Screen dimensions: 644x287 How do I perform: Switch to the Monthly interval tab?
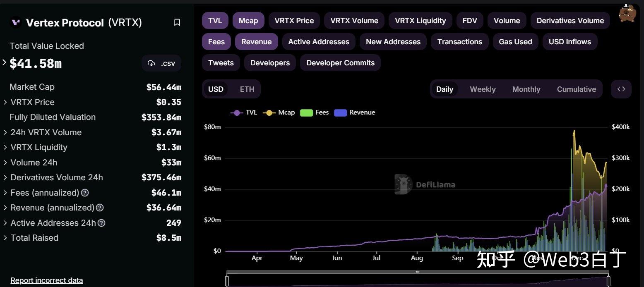point(526,89)
